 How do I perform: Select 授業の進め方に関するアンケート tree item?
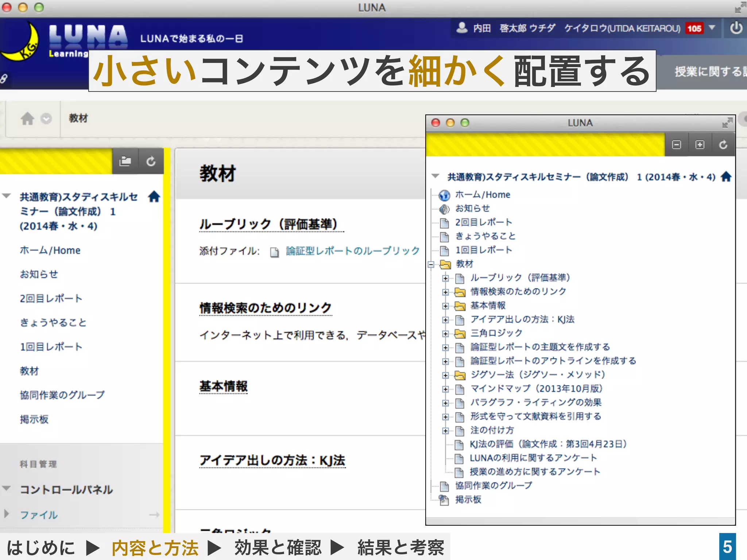(x=535, y=472)
